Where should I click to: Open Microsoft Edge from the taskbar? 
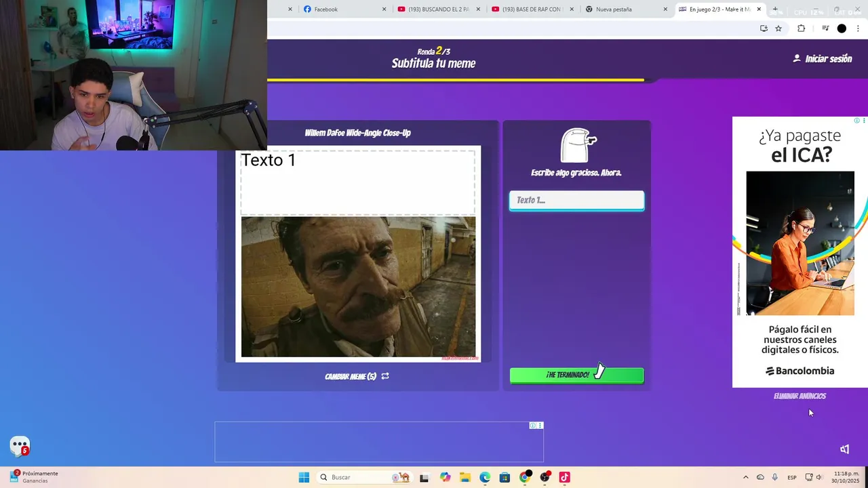(x=485, y=477)
